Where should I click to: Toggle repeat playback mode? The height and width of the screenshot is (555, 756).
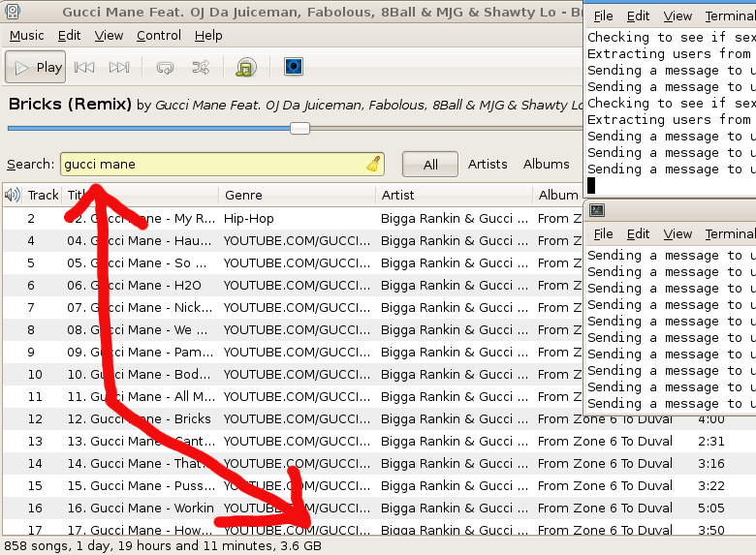[165, 67]
